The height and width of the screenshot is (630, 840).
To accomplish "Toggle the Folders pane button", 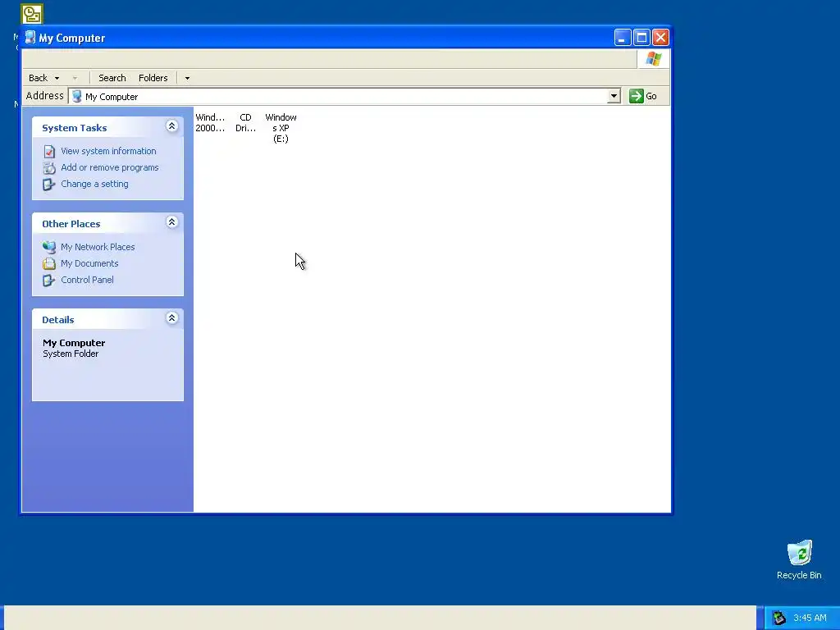I will [153, 78].
